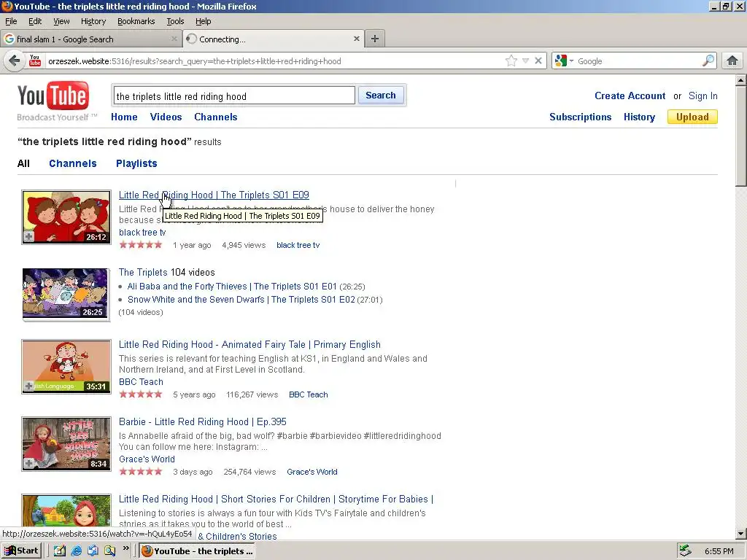Viewport: 747px width, 560px height.
Task: Close the Connecting... tab
Action: pyautogui.click(x=356, y=39)
